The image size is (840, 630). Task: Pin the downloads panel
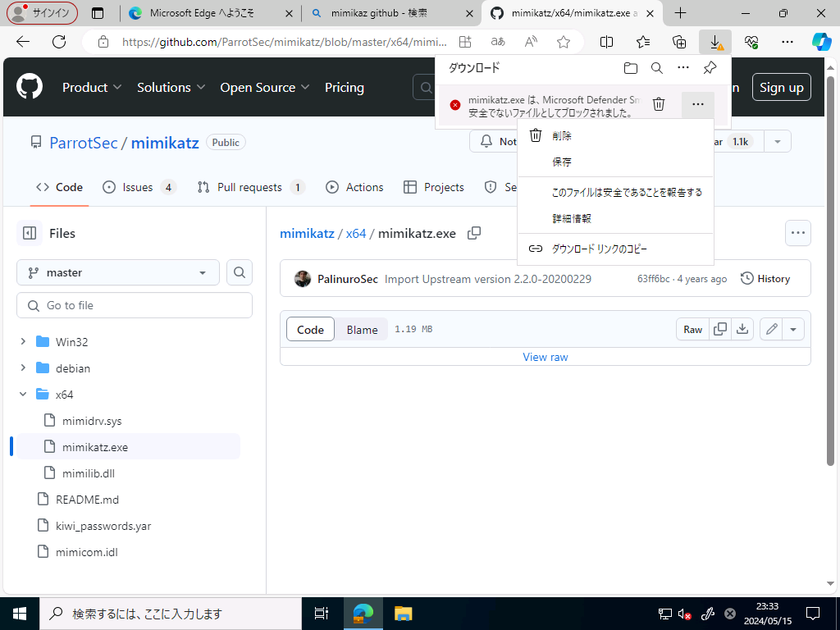click(710, 68)
